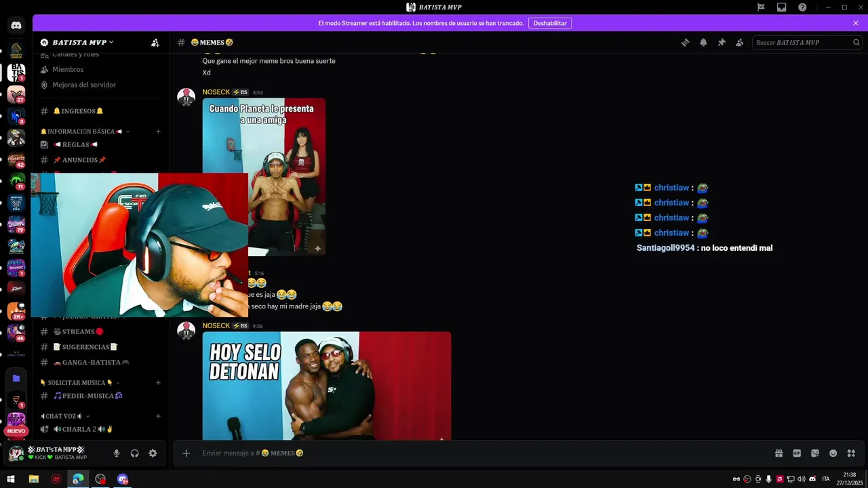The width and height of the screenshot is (868, 488).
Task: Show pinned messages in this channel
Action: pyautogui.click(x=722, y=42)
